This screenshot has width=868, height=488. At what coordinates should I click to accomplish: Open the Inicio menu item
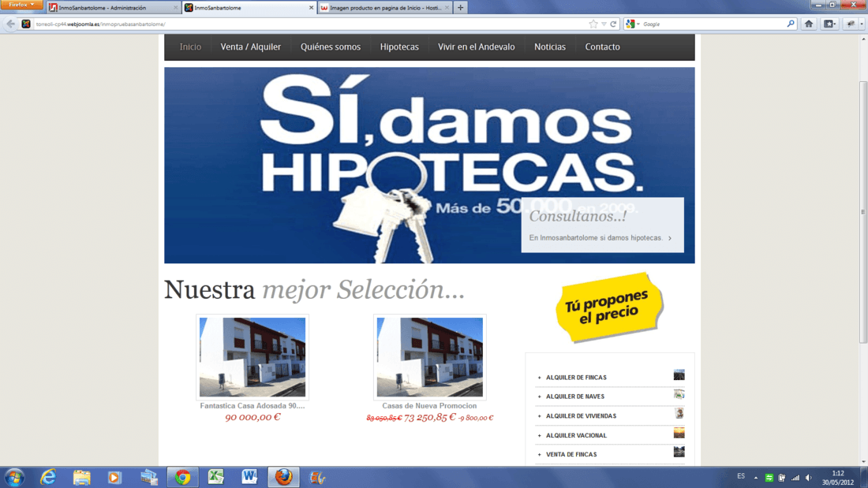pos(190,47)
